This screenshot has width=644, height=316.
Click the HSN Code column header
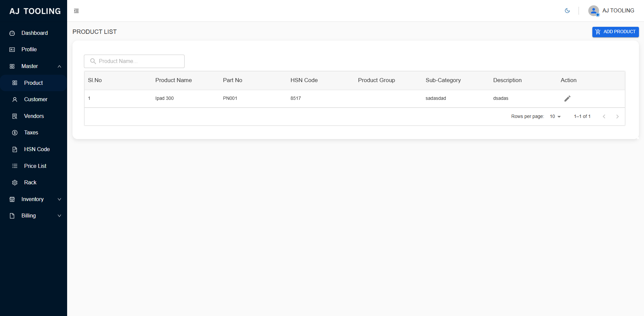point(304,80)
